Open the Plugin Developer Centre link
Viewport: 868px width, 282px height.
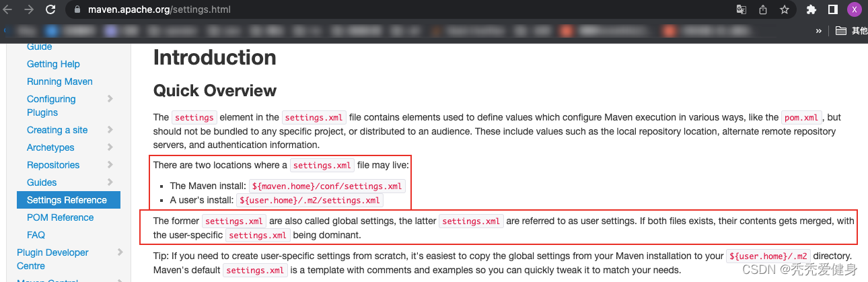(52, 259)
